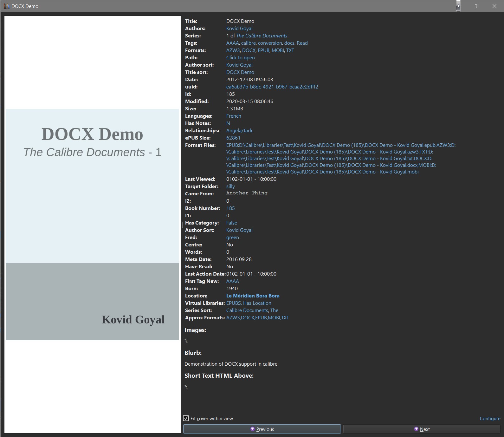The width and height of the screenshot is (504, 437).
Task: Click the 'Another Thing' Came From value
Action: [247, 193]
